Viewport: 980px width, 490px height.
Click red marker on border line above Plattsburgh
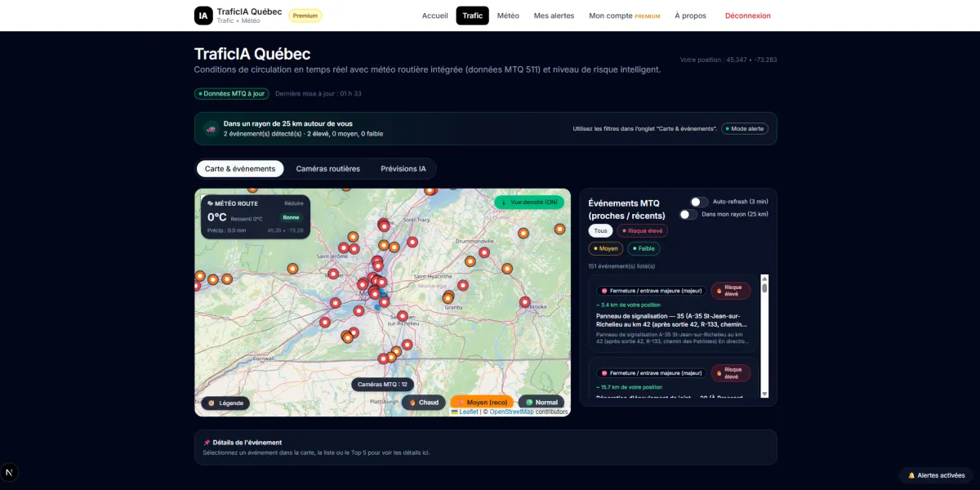[x=382, y=359]
